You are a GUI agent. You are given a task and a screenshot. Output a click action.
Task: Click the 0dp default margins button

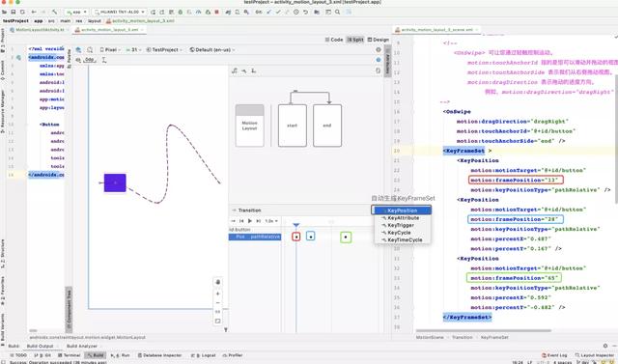pyautogui.click(x=90, y=60)
